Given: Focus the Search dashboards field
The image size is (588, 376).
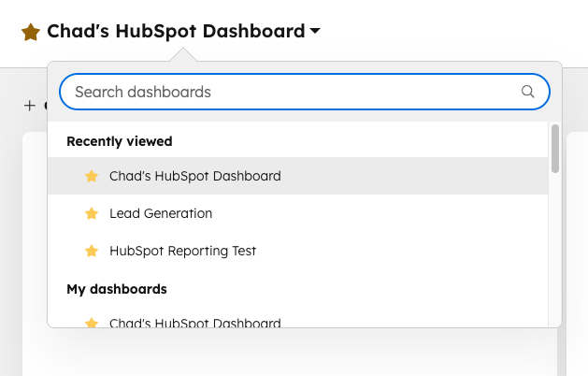Looking at the screenshot, I should (290, 92).
